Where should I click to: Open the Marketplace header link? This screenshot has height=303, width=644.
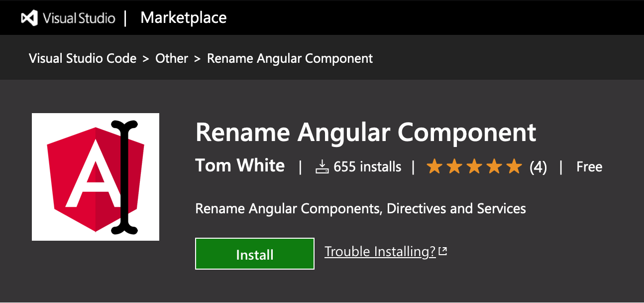point(184,18)
